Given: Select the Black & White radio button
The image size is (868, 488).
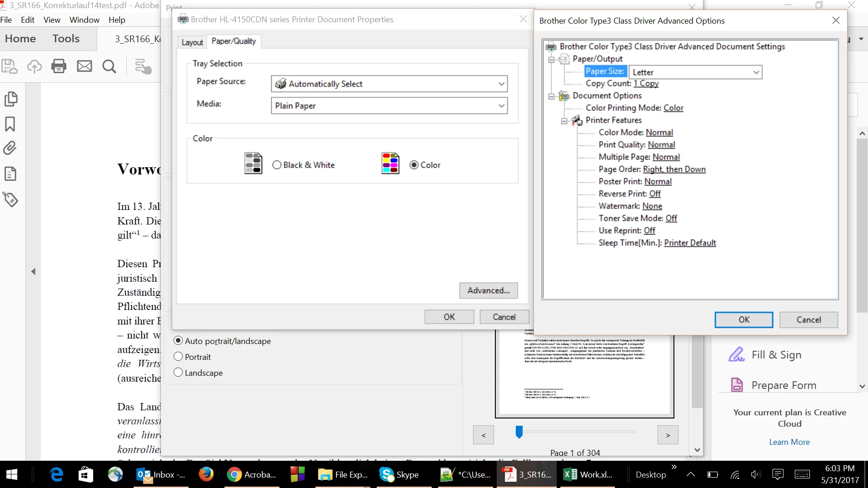Looking at the screenshot, I should pos(277,165).
